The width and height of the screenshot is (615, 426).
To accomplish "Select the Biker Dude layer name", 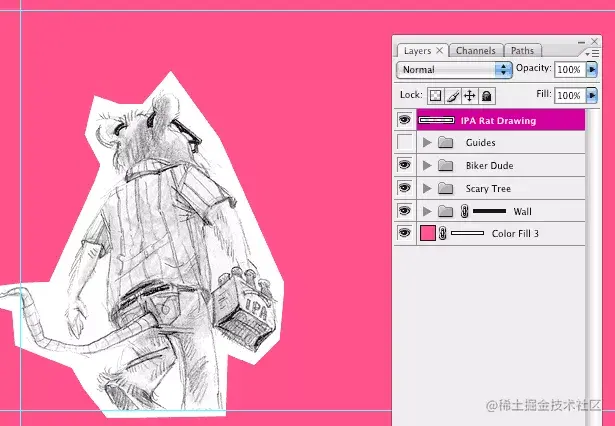I will click(489, 166).
